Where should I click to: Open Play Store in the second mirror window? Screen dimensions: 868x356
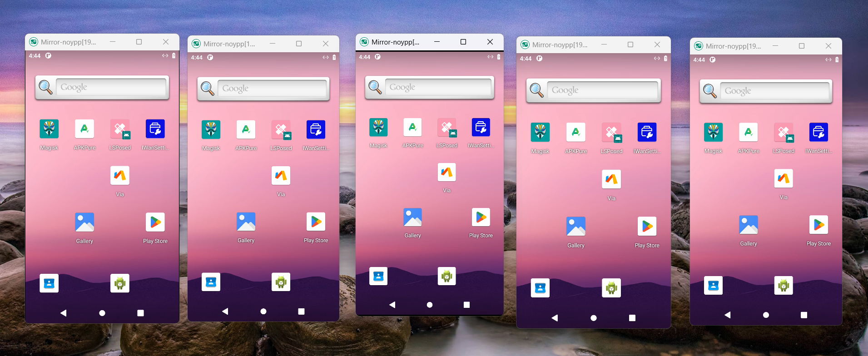pos(316,222)
